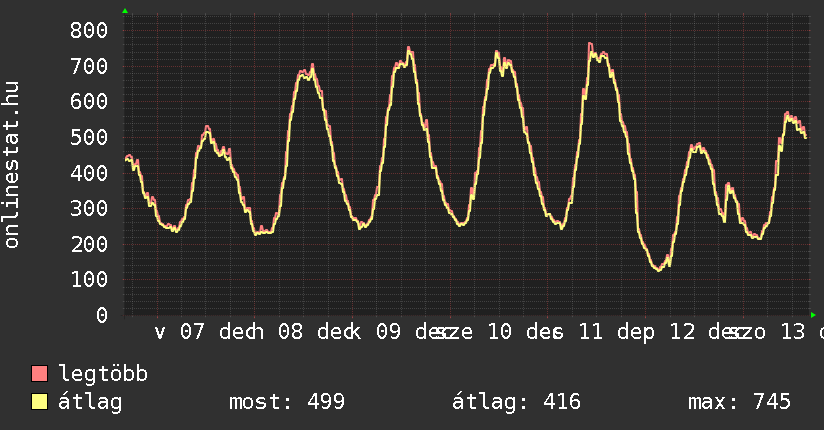Click the 'most: 499' current value
Viewport: 824px width, 430px height.
287,403
